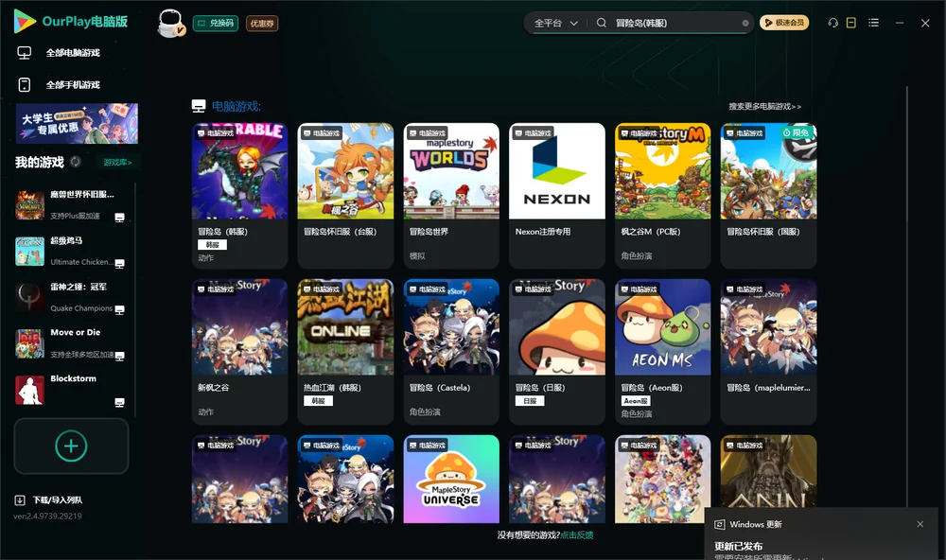Click the 兑换码 button
This screenshot has width=946, height=560.
tap(216, 24)
